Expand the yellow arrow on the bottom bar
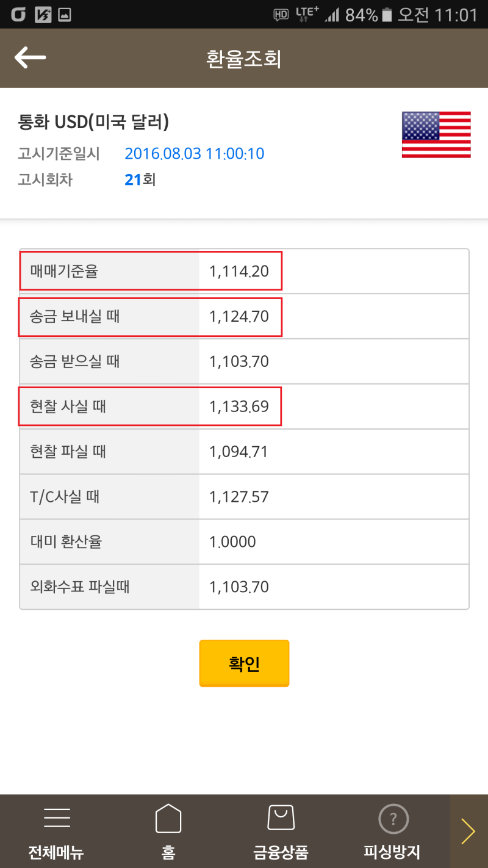The image size is (488, 868). 468,830
